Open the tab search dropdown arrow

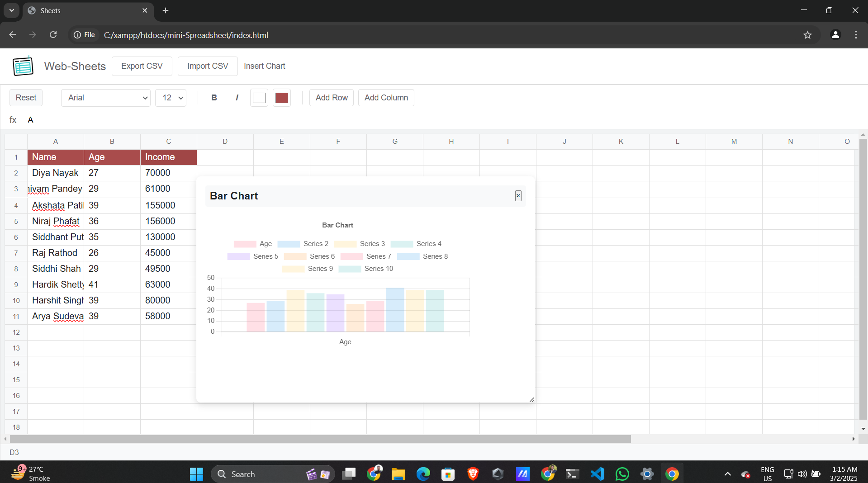point(12,10)
